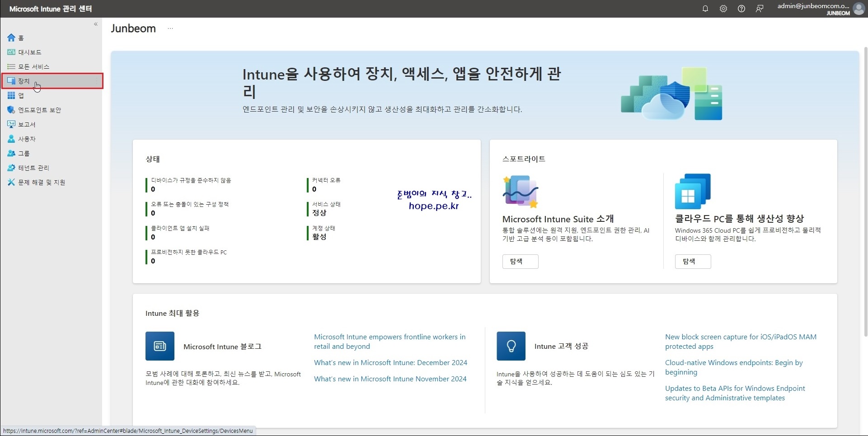Click the Intune 고객 성공 lightbulb icon
Screen dimensions: 868x436
511,346
